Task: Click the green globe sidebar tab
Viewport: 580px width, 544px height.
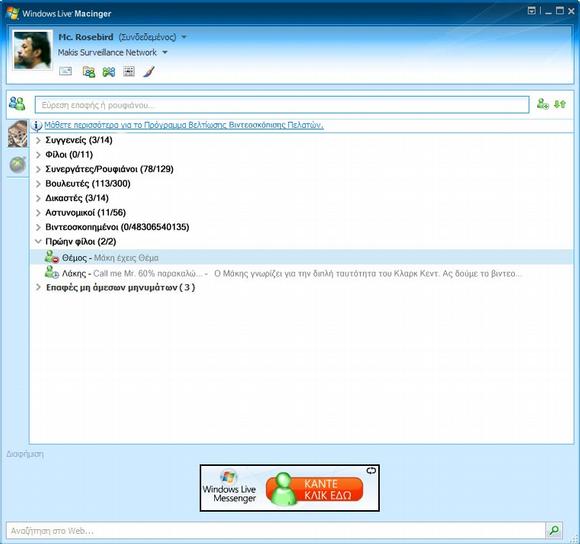Action: tap(17, 165)
